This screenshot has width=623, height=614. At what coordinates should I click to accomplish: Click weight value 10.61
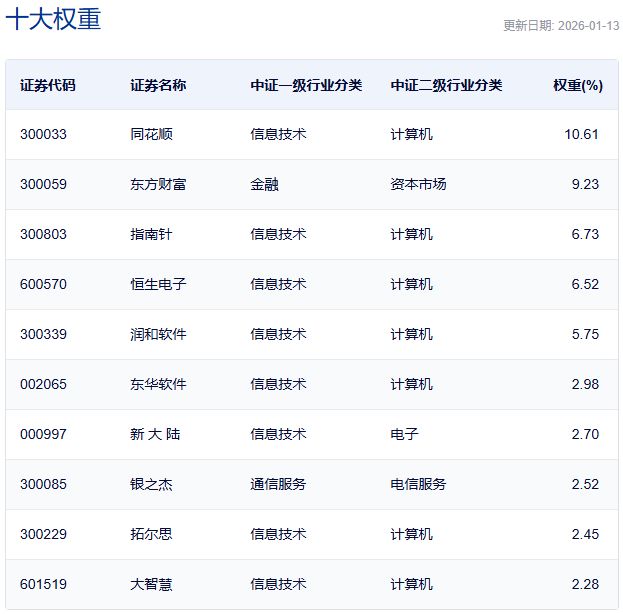[x=581, y=134]
